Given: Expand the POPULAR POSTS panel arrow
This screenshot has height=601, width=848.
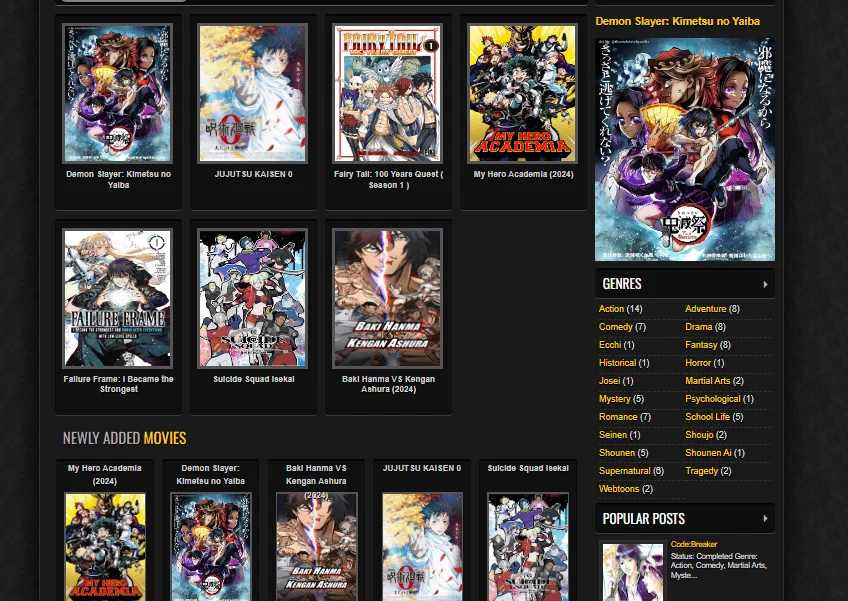Looking at the screenshot, I should pos(765,518).
